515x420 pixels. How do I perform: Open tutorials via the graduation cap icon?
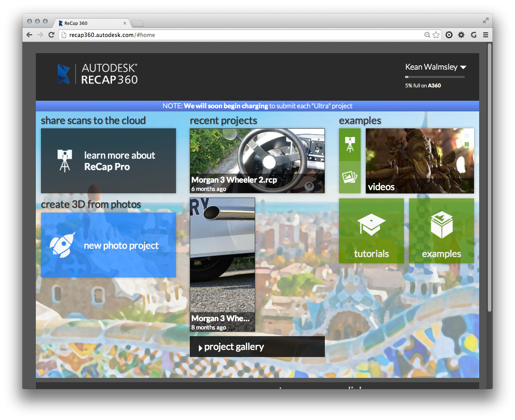coord(371,225)
